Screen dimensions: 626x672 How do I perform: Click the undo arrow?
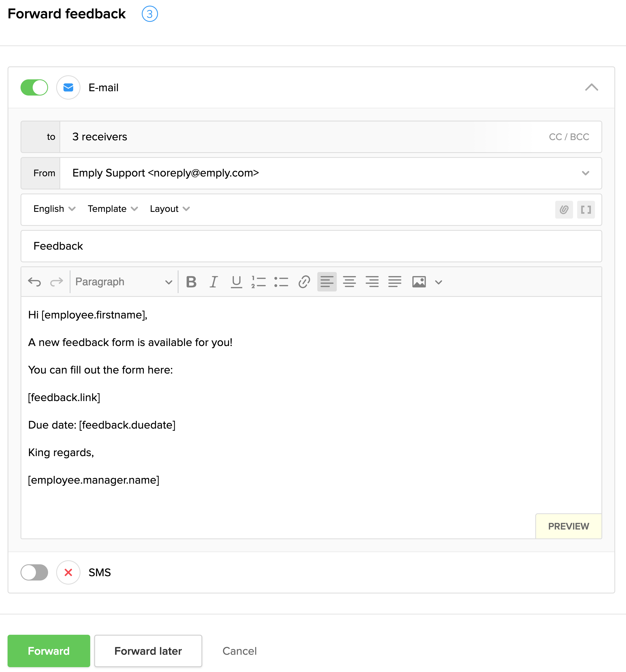click(35, 281)
